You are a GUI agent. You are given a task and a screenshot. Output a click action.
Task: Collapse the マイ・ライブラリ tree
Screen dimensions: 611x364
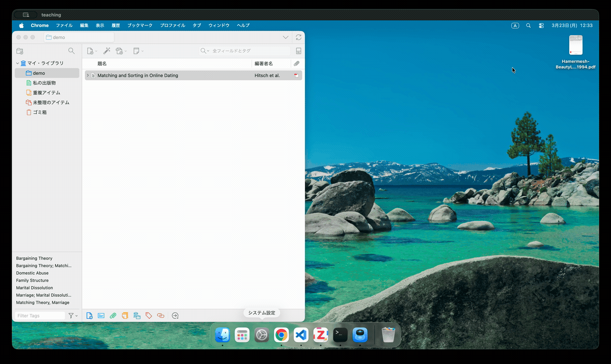[x=17, y=64]
